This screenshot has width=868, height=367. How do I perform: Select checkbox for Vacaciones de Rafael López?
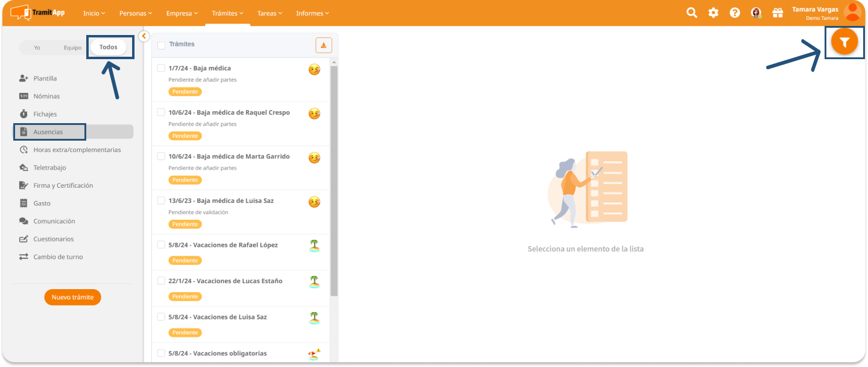(161, 244)
